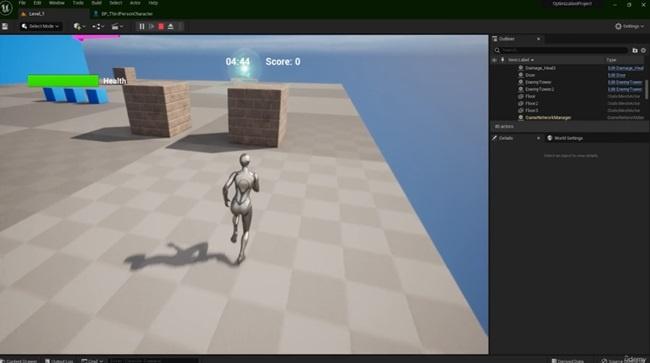Viewport: 650px width, 363px height.
Task: Click the green Health bar
Action: click(63, 81)
